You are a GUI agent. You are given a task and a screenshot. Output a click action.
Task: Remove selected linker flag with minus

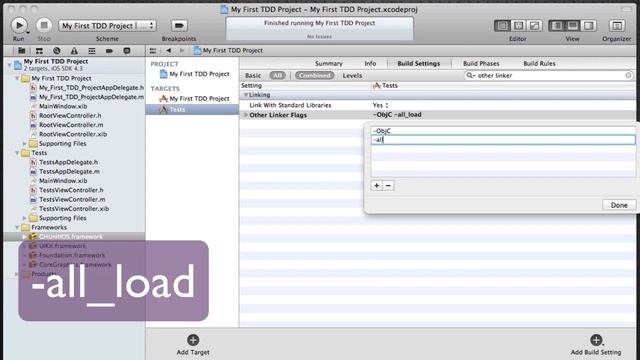tap(388, 186)
